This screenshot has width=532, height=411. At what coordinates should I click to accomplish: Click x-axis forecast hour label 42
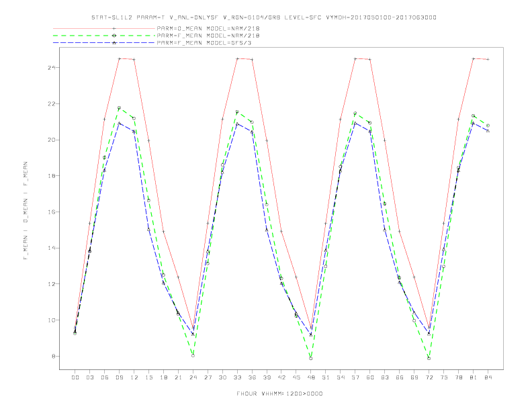click(281, 377)
